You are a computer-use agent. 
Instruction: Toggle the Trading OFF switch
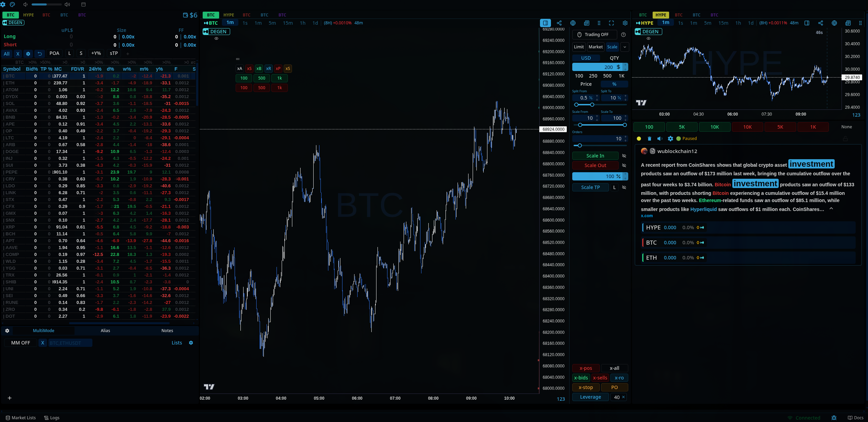pyautogui.click(x=595, y=35)
